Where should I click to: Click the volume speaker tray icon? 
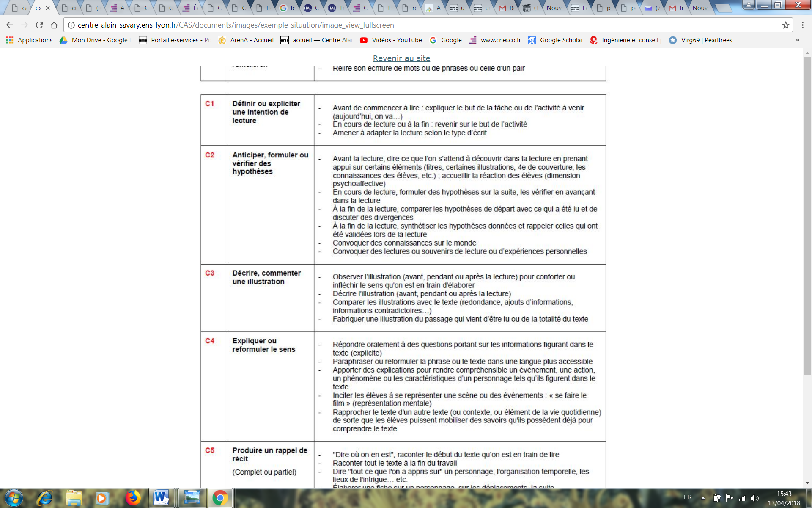click(x=754, y=498)
